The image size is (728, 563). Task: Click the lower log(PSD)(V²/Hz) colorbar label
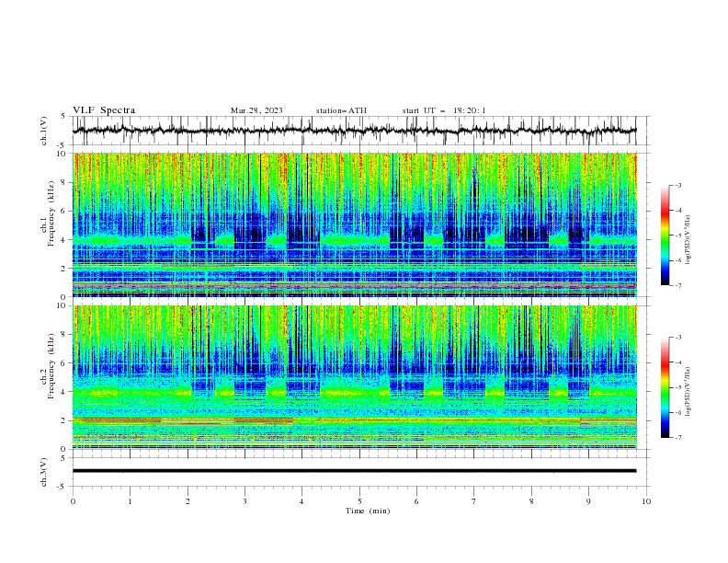688,391
